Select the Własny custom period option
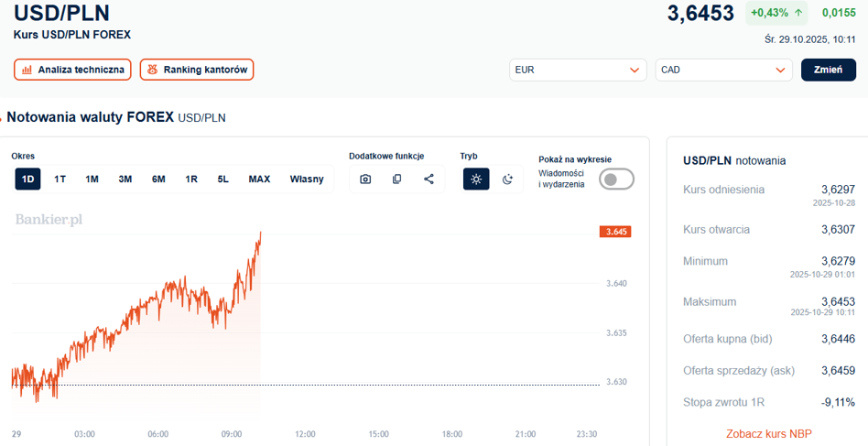The height and width of the screenshot is (446, 868). click(307, 179)
